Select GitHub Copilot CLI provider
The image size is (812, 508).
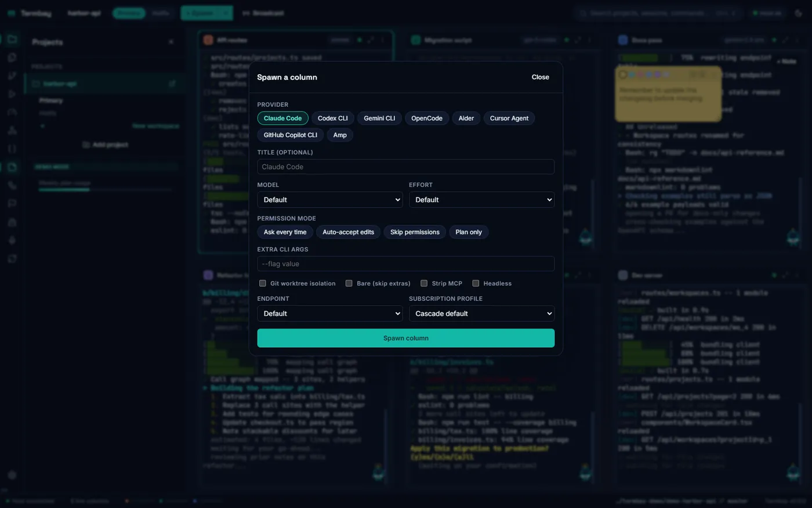click(x=290, y=135)
